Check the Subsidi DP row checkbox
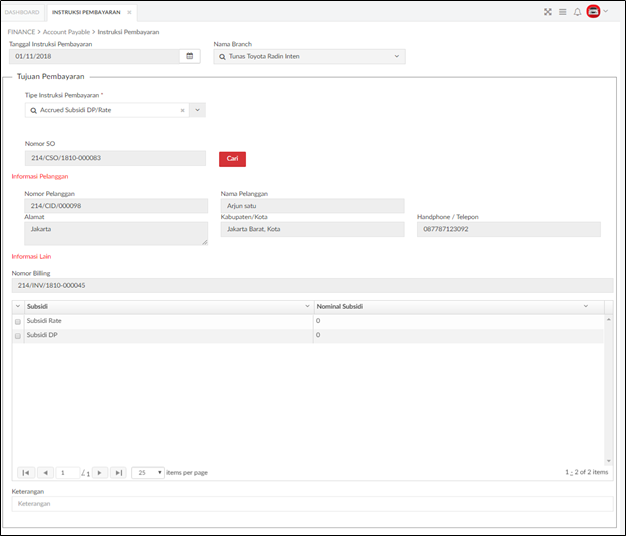This screenshot has width=626, height=536. (x=18, y=336)
